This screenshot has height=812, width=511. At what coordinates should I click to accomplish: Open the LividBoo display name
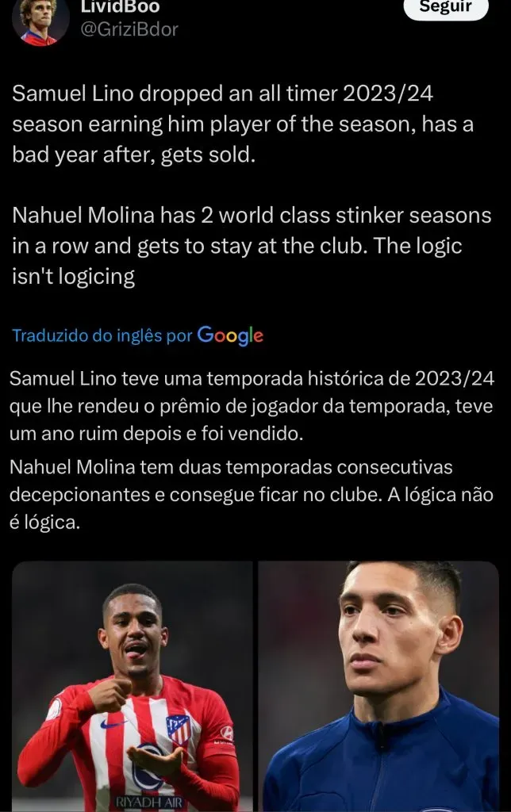coord(120,6)
